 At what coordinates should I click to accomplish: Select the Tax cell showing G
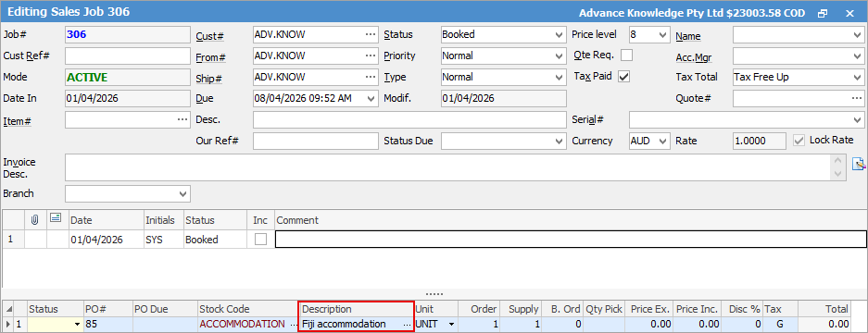(780, 324)
